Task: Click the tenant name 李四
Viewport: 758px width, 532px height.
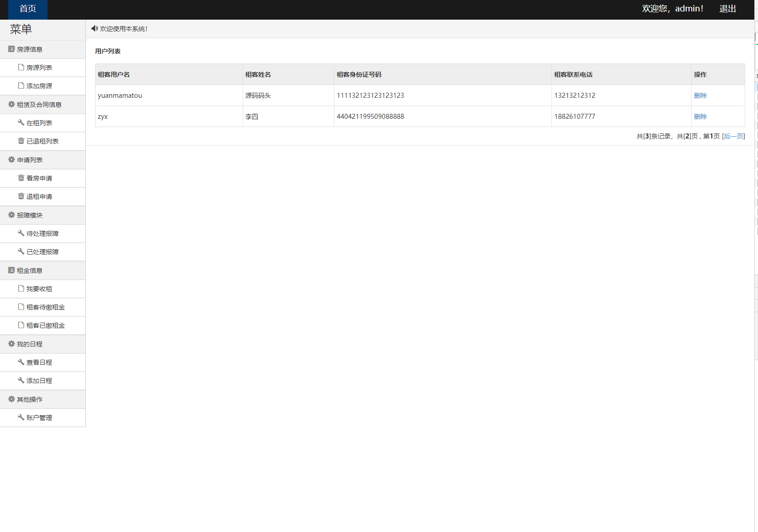Action: click(252, 117)
